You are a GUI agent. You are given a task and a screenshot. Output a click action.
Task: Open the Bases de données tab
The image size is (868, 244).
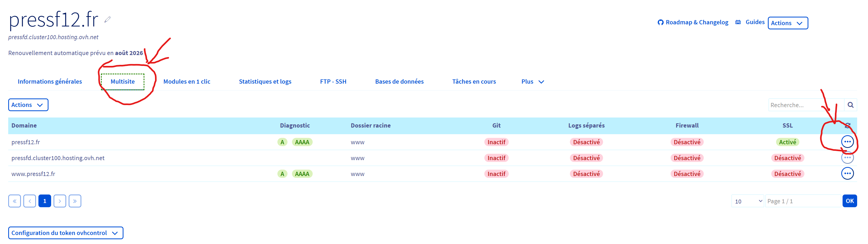[x=399, y=82]
